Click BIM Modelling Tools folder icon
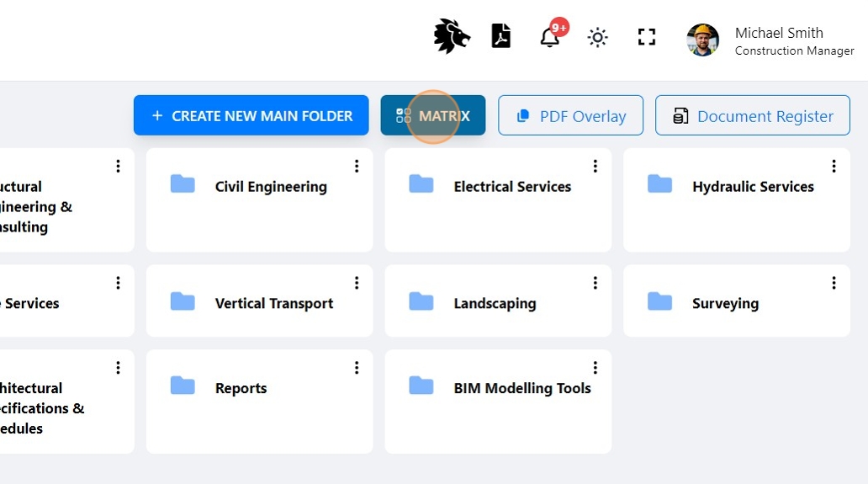The image size is (868, 484). [421, 385]
